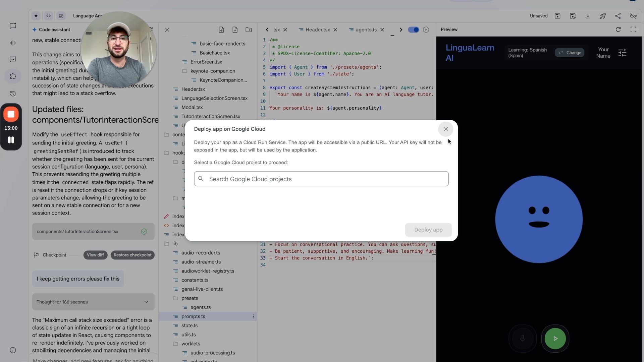Select the chat prompt icon in the sidebar
The width and height of the screenshot is (644, 362).
[x=13, y=26]
